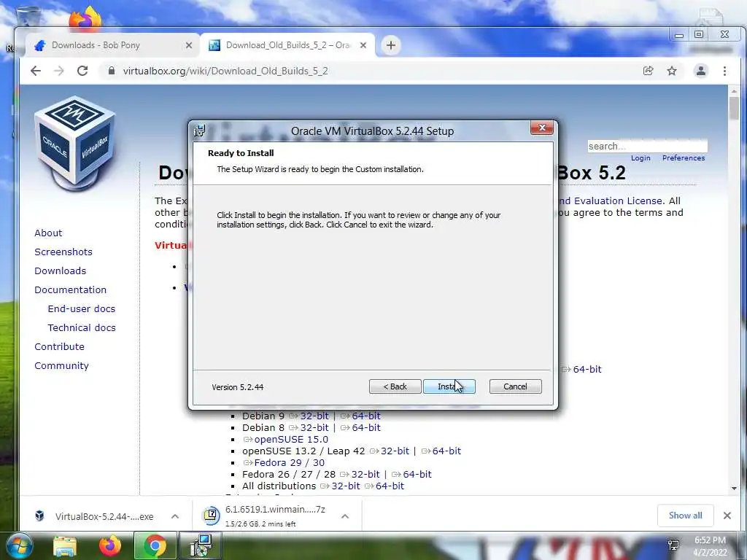This screenshot has width=747, height=560.
Task: Open Technical docs link
Action: (x=82, y=327)
